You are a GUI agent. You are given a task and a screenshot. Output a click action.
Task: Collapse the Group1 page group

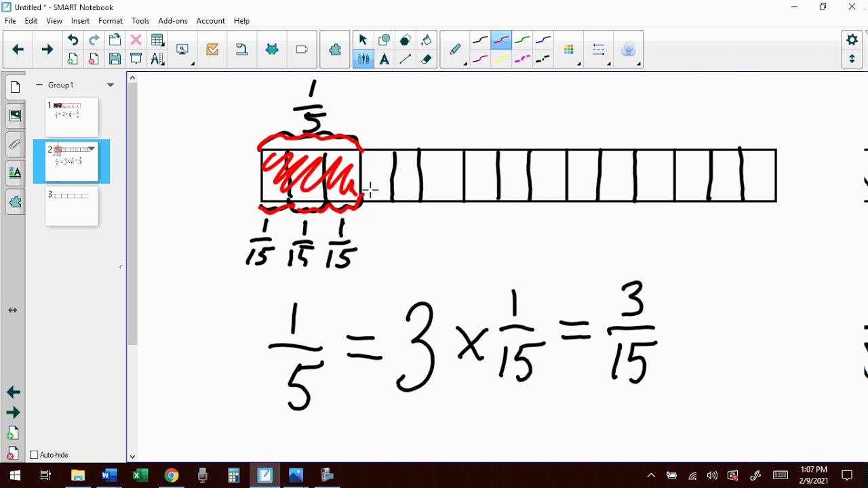[x=39, y=85]
